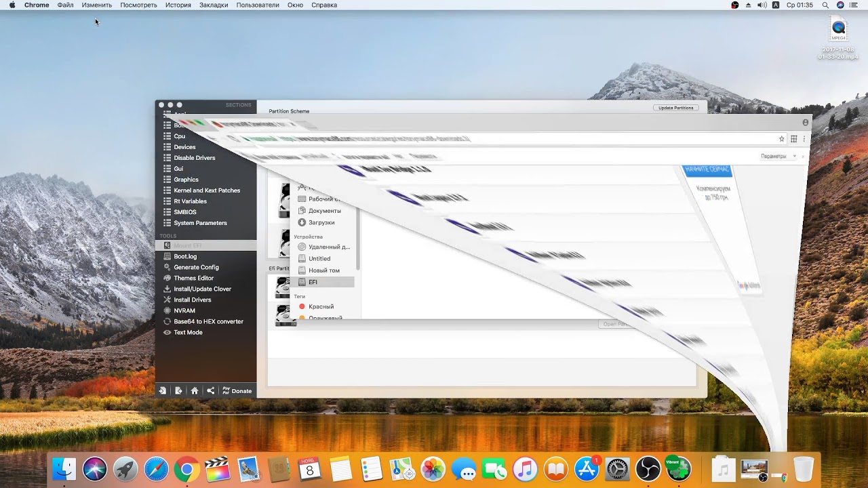The height and width of the screenshot is (488, 868).
Task: Switch Clover to Text Mode
Action: (x=188, y=332)
